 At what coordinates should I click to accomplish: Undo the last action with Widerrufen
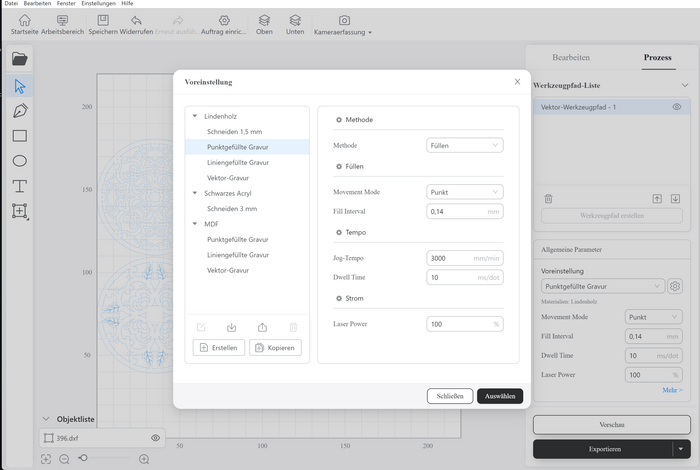tap(136, 24)
